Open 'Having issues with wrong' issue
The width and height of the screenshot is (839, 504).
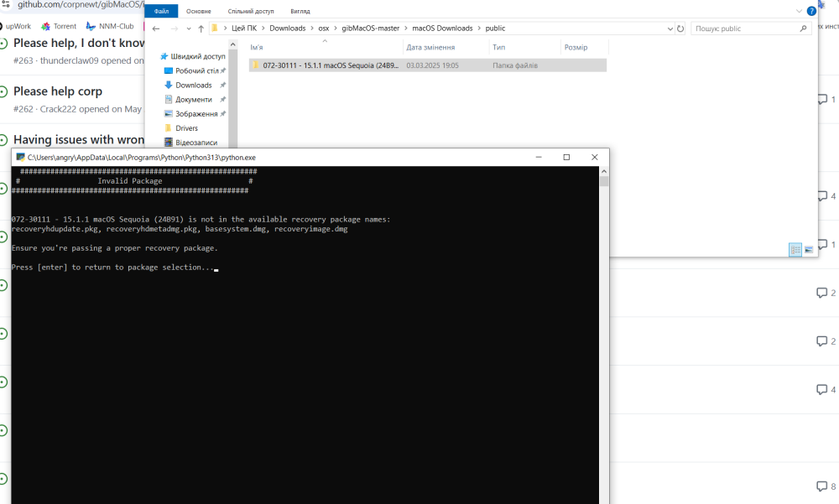point(79,140)
